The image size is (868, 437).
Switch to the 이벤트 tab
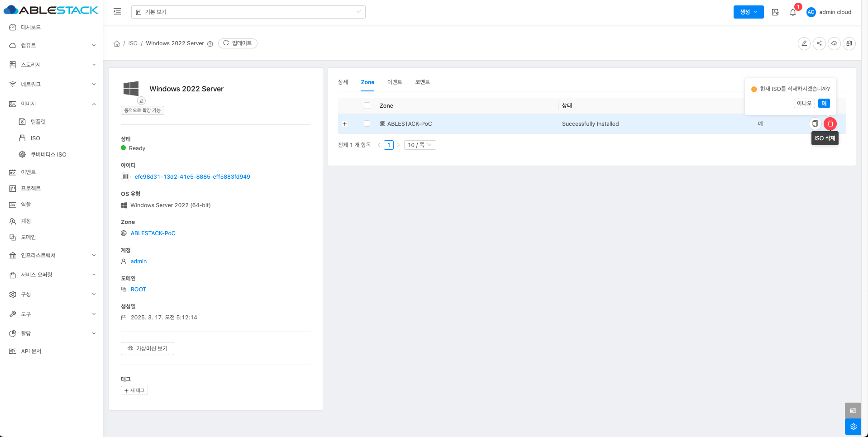click(394, 82)
